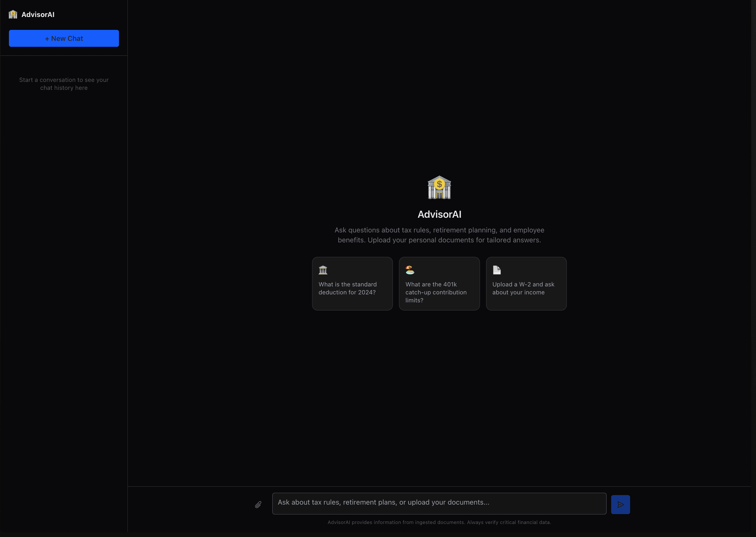756x537 pixels.
Task: Click the large AdvisorAI bank logo
Action: [x=439, y=187]
